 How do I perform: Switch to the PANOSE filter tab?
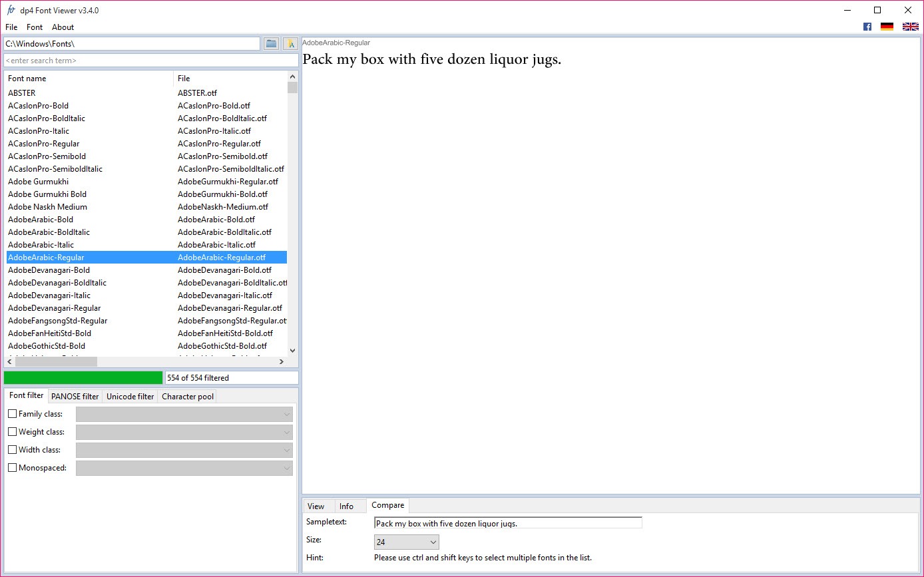pyautogui.click(x=75, y=397)
